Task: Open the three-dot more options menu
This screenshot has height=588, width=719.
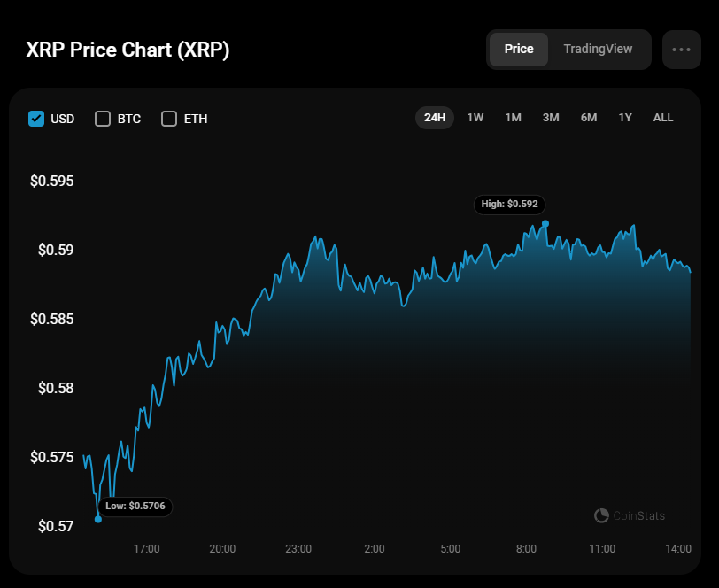Action: [x=681, y=50]
